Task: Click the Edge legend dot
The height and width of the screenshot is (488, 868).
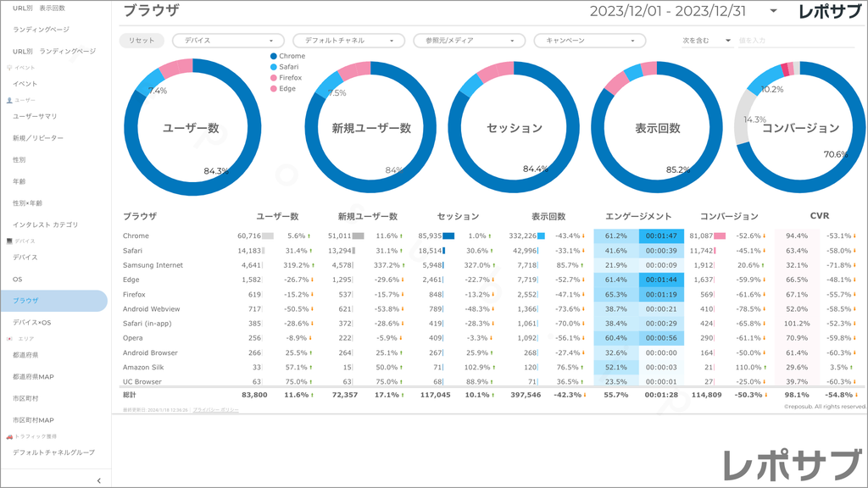Action: pyautogui.click(x=273, y=89)
